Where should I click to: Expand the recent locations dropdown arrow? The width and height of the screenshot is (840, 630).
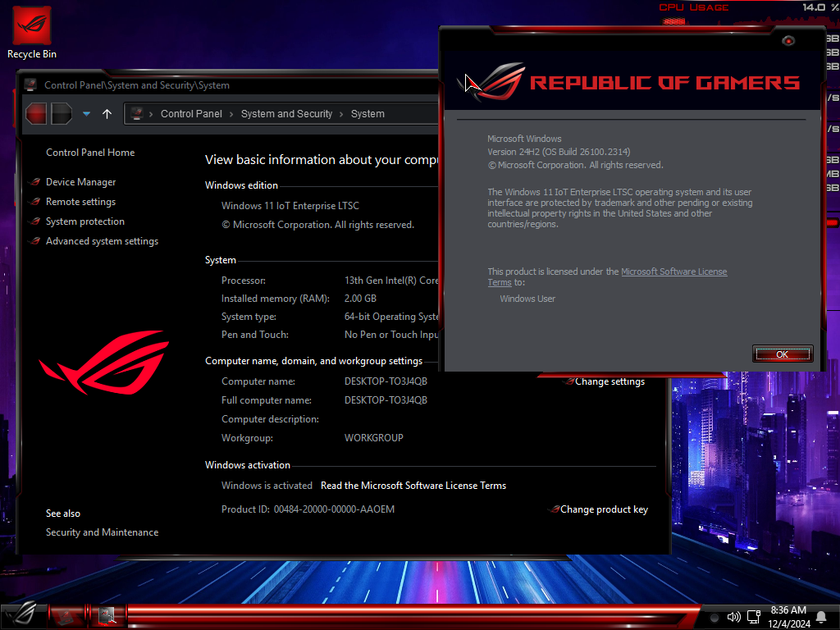coord(86,113)
